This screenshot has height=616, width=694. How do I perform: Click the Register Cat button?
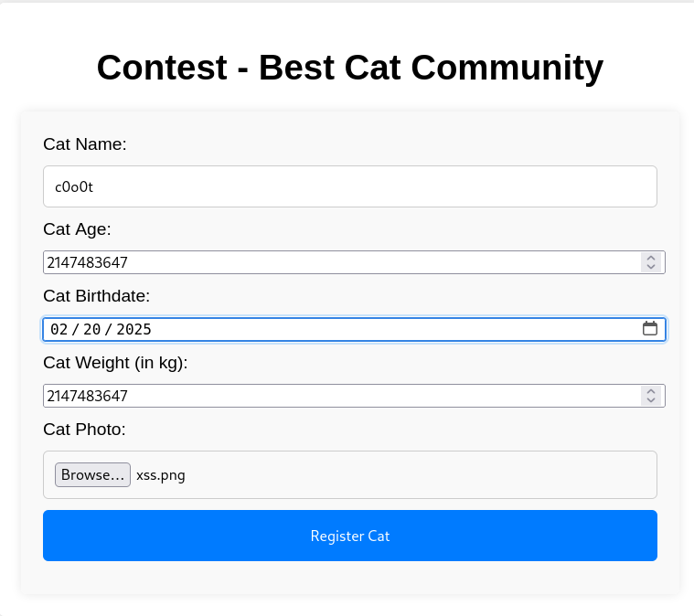[350, 536]
